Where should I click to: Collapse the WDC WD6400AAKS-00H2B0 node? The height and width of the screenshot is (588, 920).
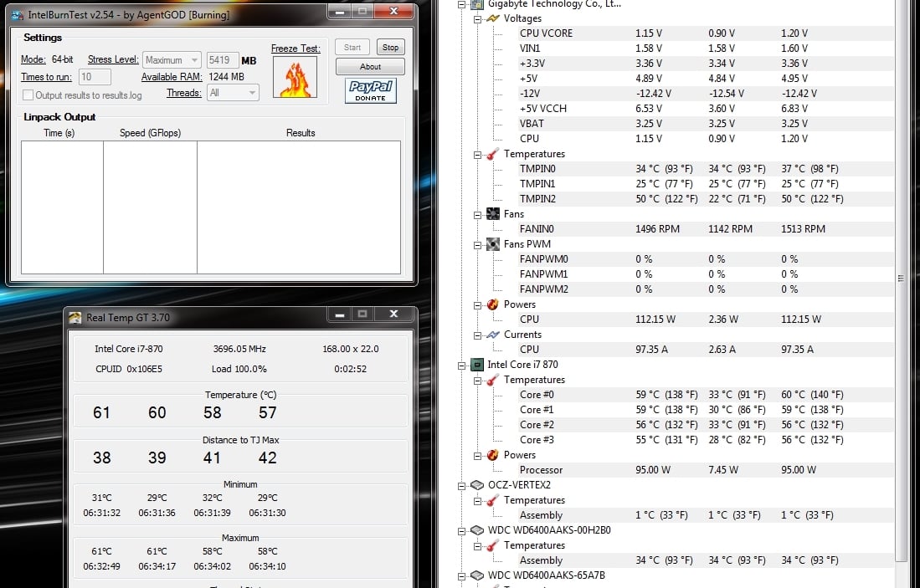click(461, 530)
